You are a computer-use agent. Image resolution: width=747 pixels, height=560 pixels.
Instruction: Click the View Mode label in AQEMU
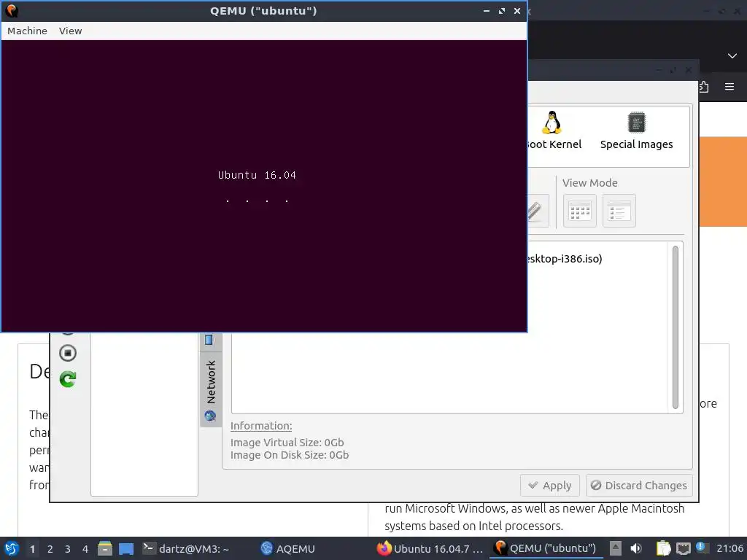[589, 183]
